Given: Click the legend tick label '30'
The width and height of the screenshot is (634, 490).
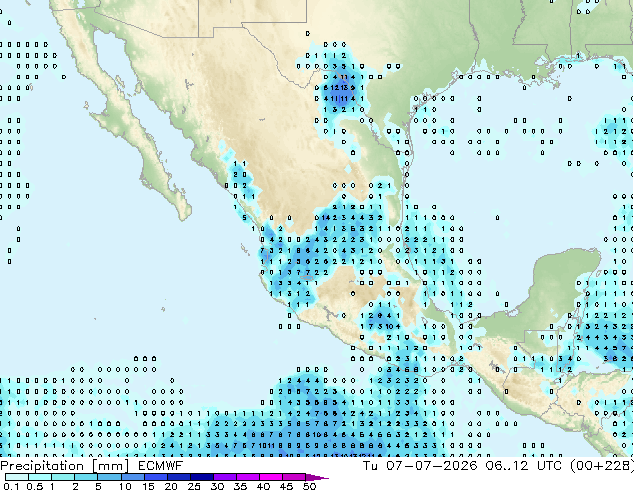Looking at the screenshot, I should (217, 486).
